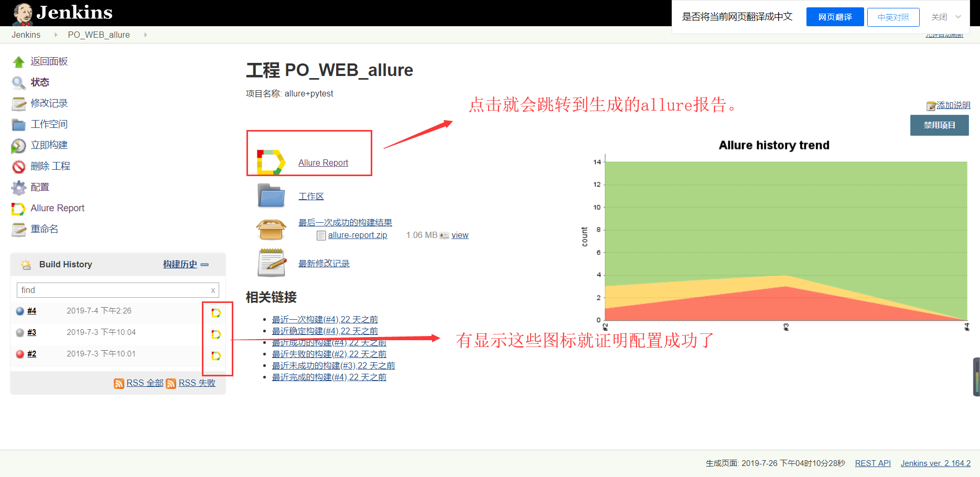
Task: Open build #4 link
Action: pyautogui.click(x=32, y=311)
